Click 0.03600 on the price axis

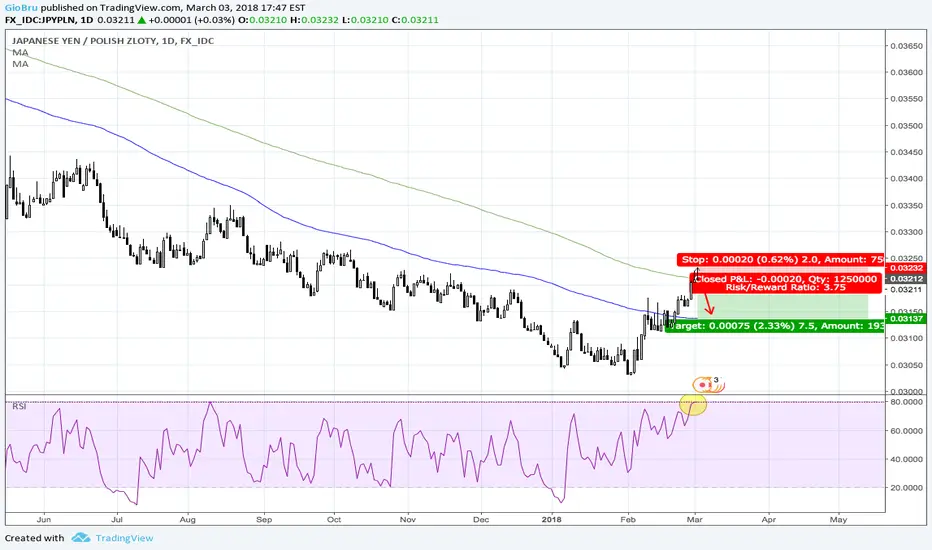[906, 72]
